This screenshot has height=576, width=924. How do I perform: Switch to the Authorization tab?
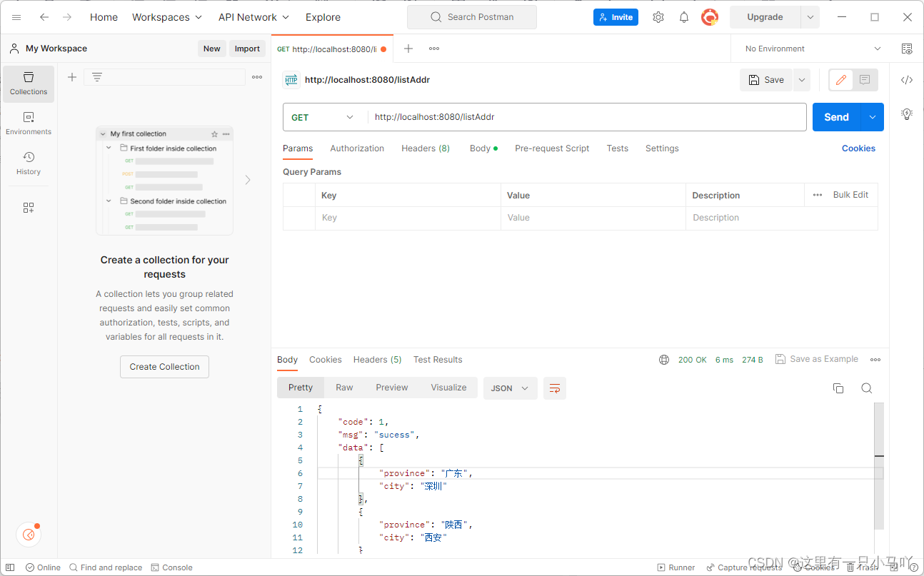pyautogui.click(x=357, y=148)
